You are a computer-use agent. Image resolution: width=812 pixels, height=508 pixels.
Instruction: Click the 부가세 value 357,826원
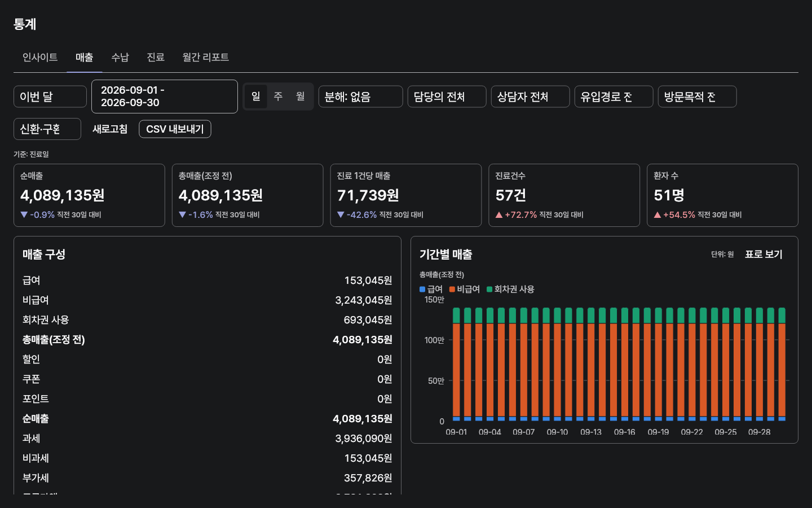(368, 478)
